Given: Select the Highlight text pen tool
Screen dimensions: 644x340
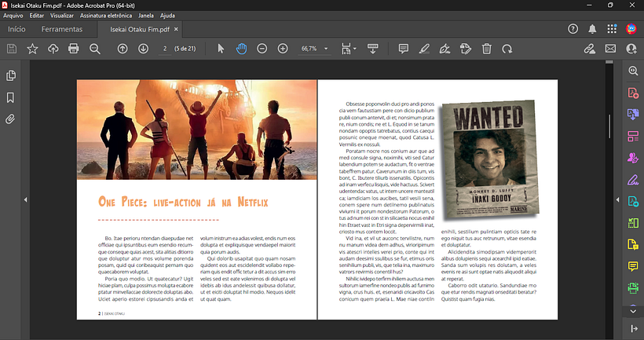Looking at the screenshot, I should click(424, 49).
